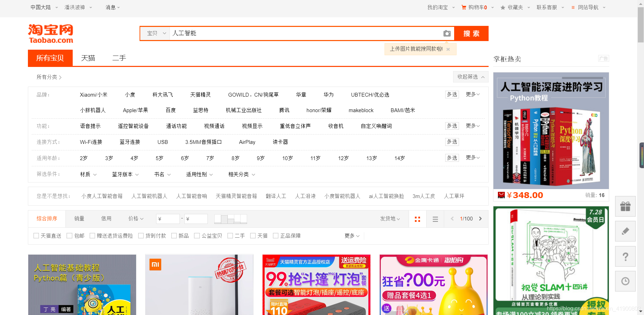Open the 价格 sort dropdown
The height and width of the screenshot is (315, 644).
(136, 219)
